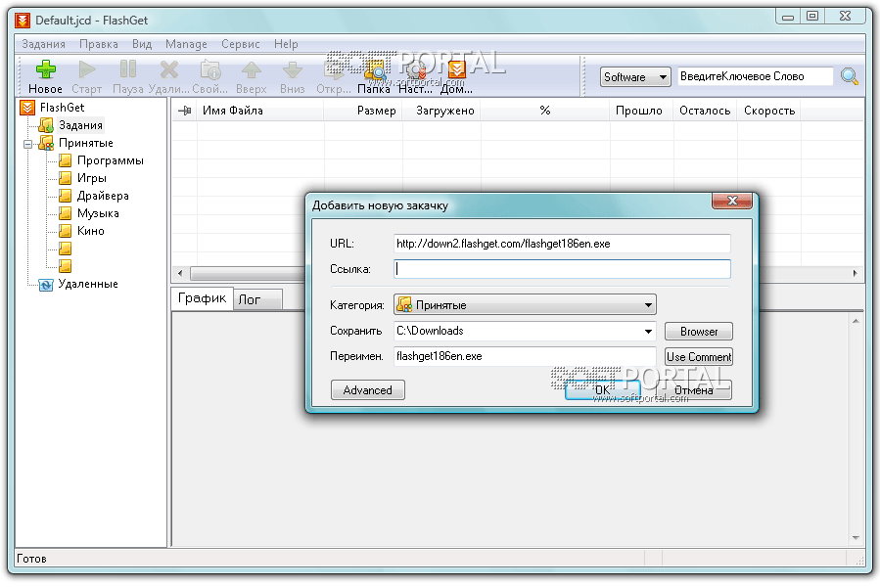Image resolution: width=880 pixels, height=588 pixels.
Task: Click the Вверх move up arrow icon
Action: click(251, 70)
